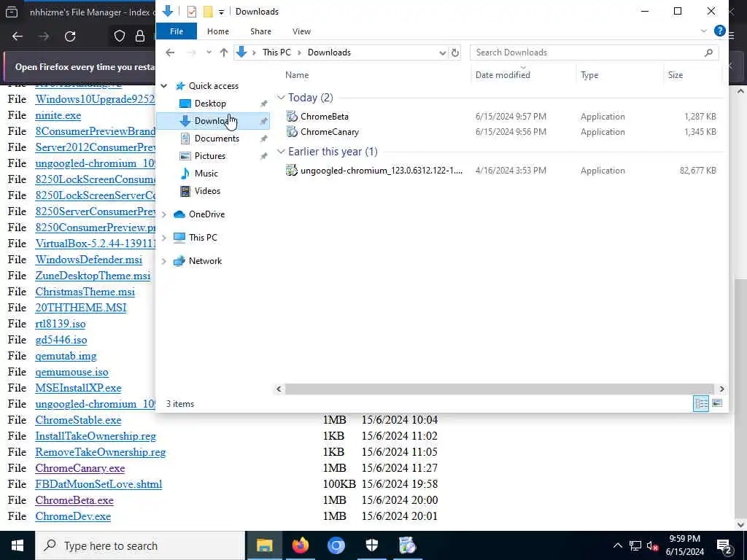Click Firefox tracking protection shield
The height and width of the screenshot is (560, 747).
coord(120,36)
